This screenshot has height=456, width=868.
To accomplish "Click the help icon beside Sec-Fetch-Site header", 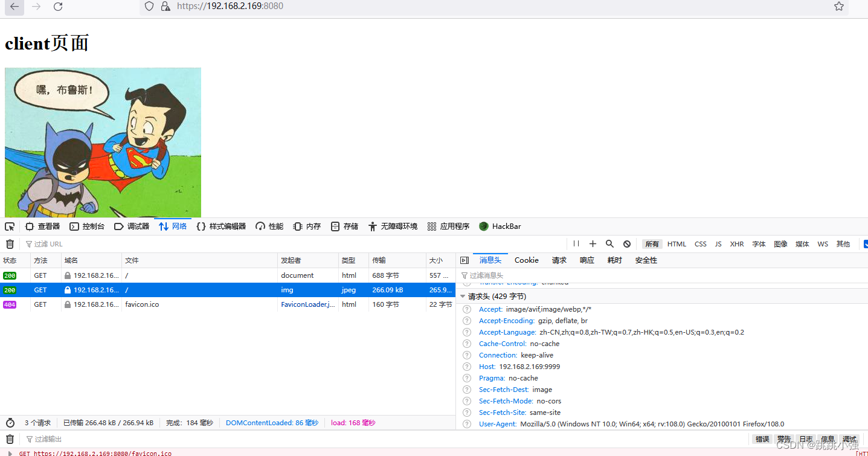I will pos(466,413).
